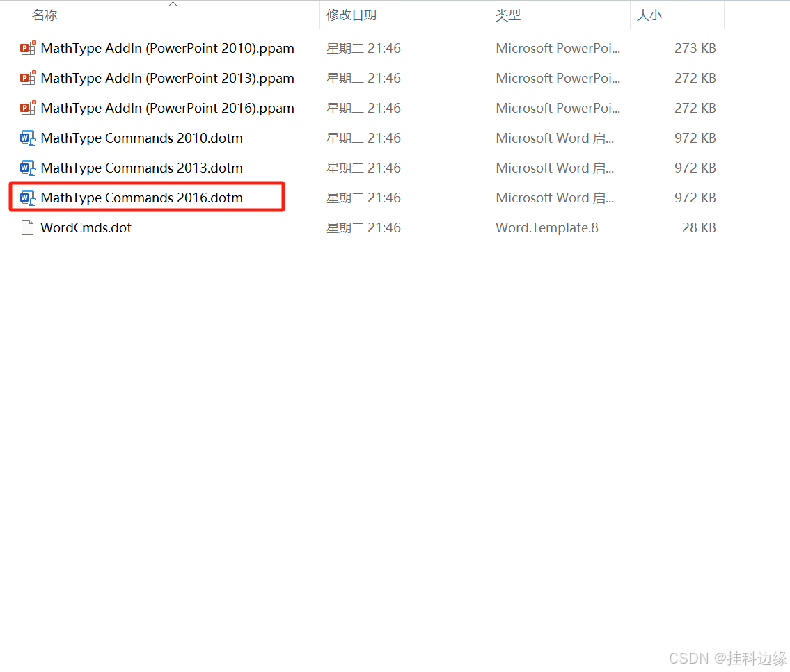Select MathType Commands 2013.dotm
This screenshot has height=672, width=790.
141,168
